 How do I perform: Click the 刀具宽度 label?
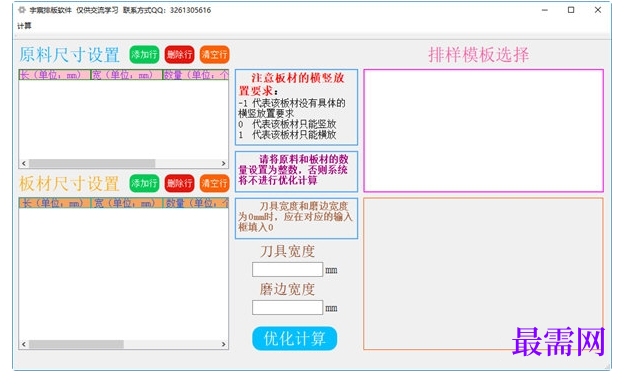(x=287, y=251)
